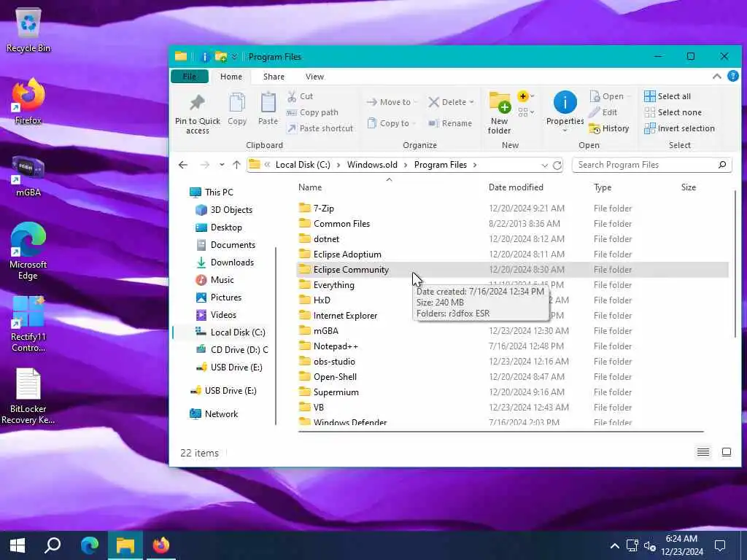Click the Paste ribbon icon
This screenshot has width=747, height=560.
click(268, 109)
